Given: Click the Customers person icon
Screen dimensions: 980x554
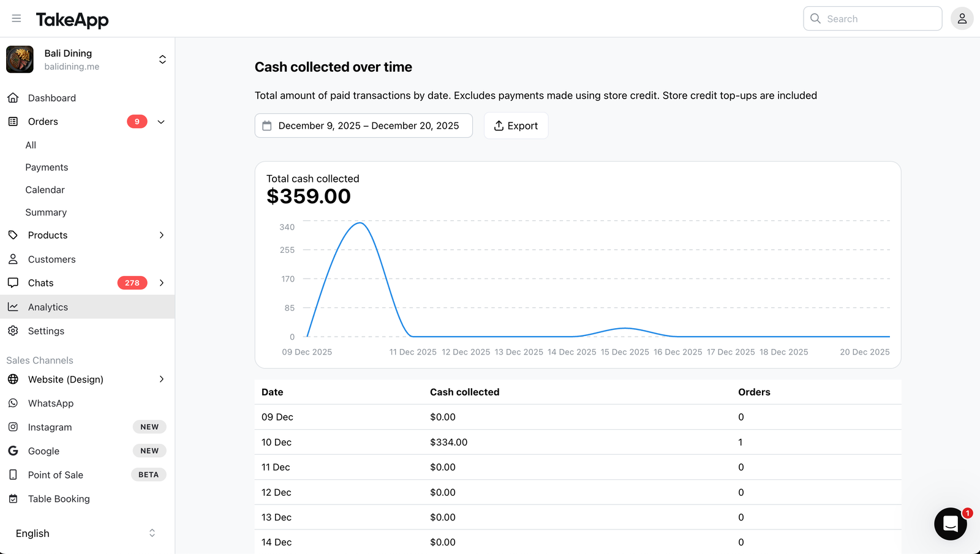Looking at the screenshot, I should pyautogui.click(x=13, y=259).
